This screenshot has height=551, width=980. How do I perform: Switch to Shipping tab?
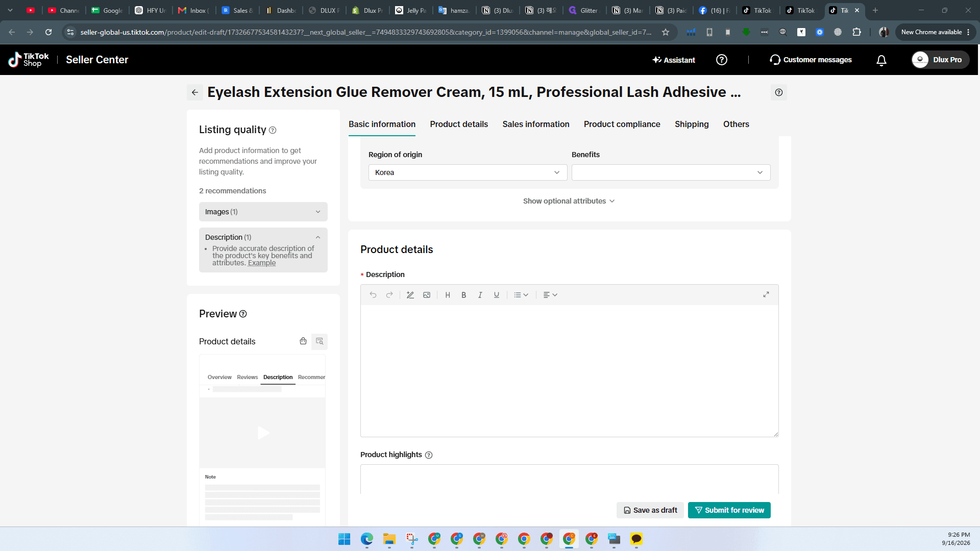(692, 124)
